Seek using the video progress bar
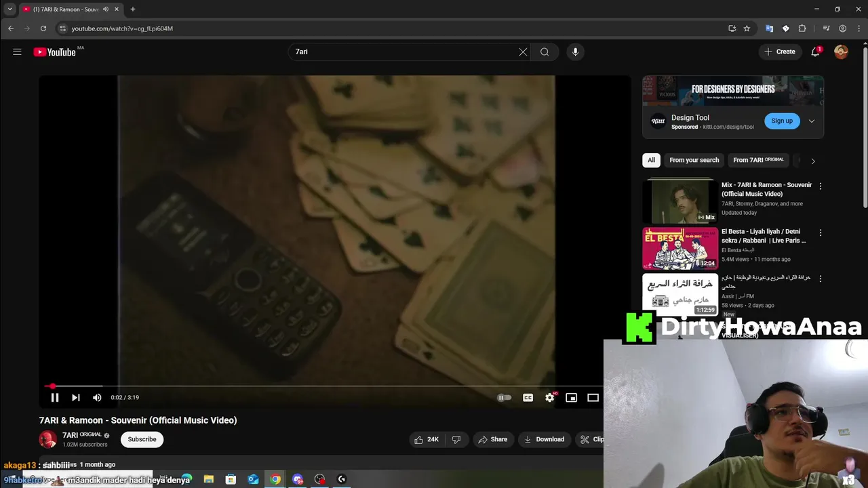This screenshot has width=868, height=488. click(323, 386)
